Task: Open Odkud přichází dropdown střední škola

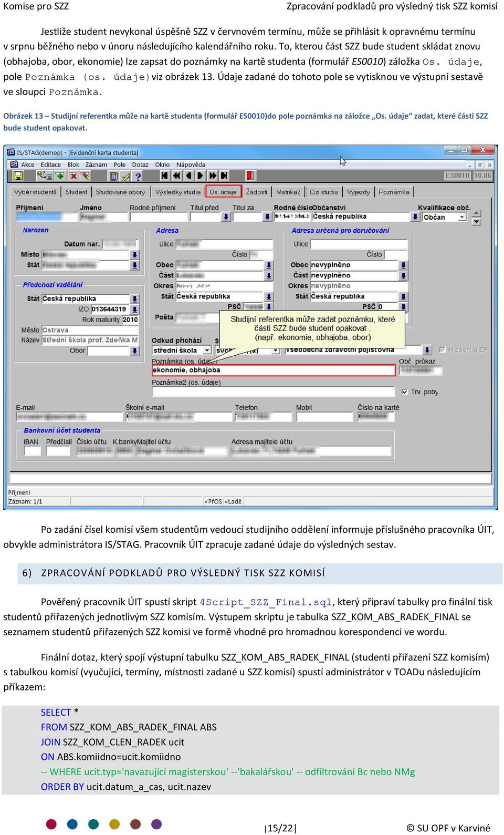Action: pyautogui.click(x=207, y=350)
